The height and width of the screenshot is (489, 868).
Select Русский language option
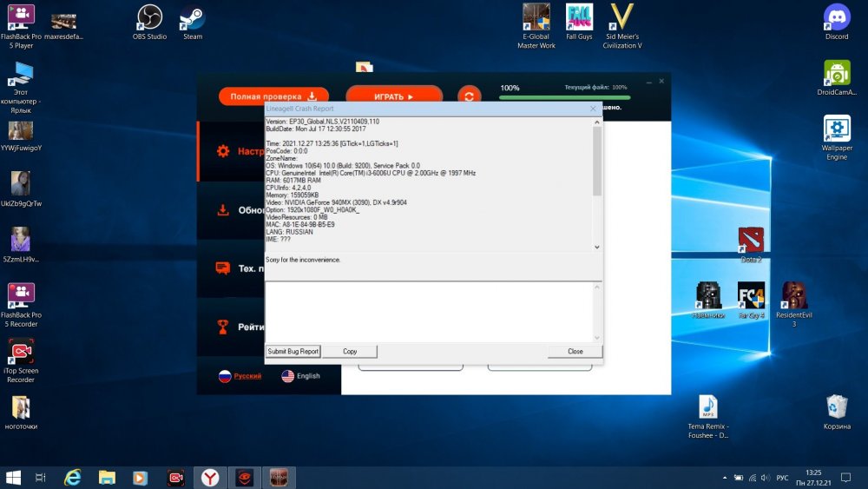click(240, 376)
